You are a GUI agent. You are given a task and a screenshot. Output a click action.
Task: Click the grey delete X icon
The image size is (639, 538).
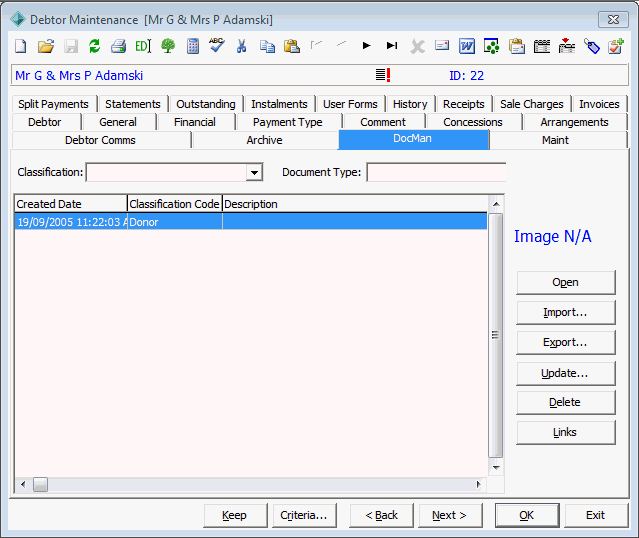(x=417, y=46)
